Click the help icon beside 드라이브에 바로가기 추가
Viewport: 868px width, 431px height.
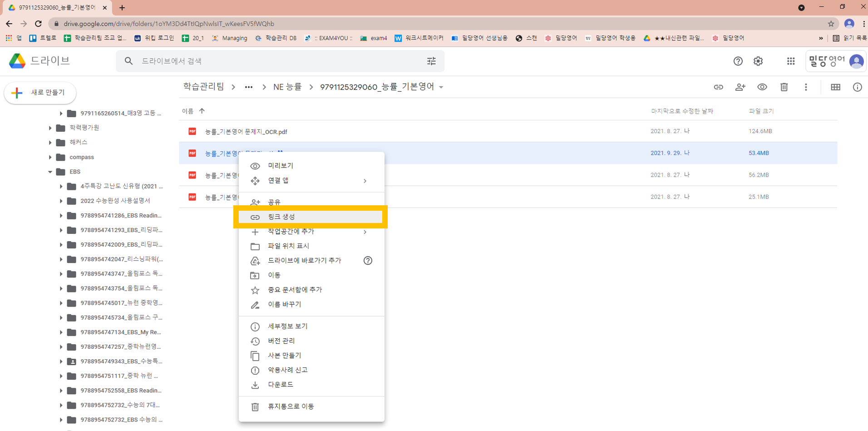368,261
